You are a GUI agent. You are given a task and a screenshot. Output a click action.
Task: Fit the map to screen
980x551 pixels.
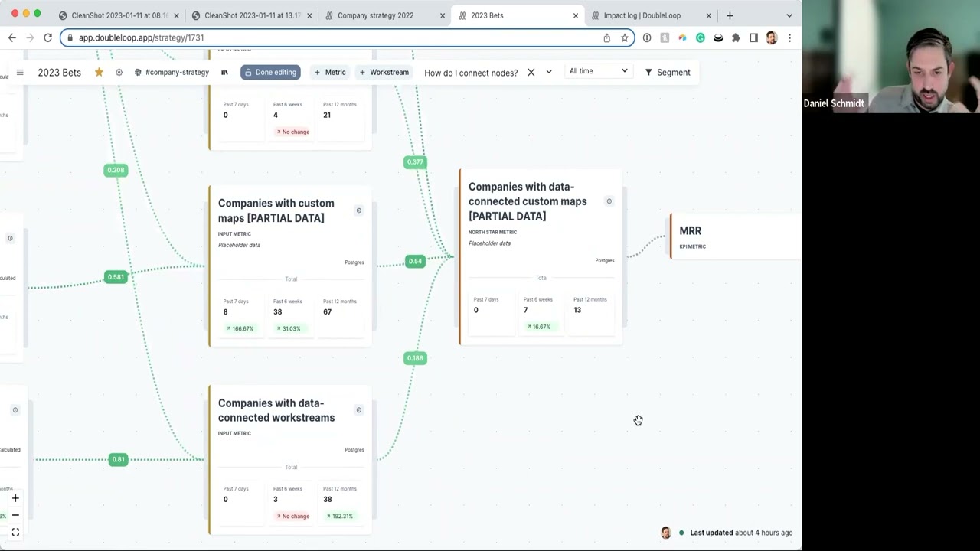click(15, 532)
